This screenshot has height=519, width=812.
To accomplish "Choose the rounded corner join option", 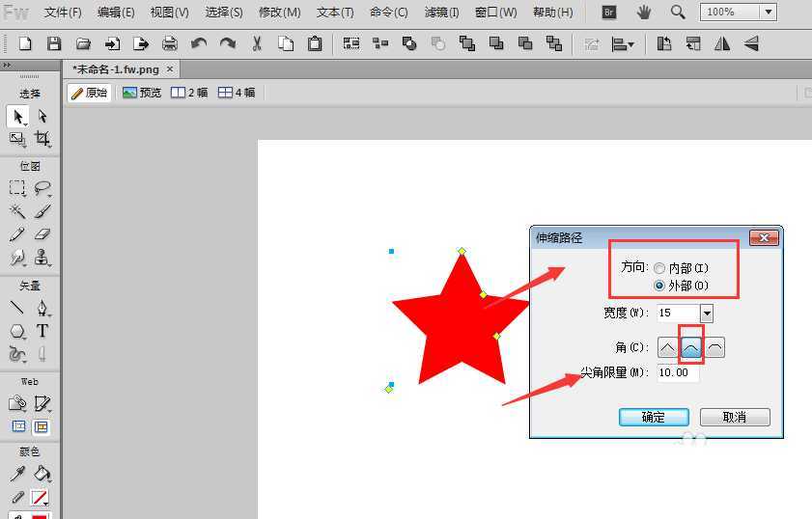I will (691, 347).
